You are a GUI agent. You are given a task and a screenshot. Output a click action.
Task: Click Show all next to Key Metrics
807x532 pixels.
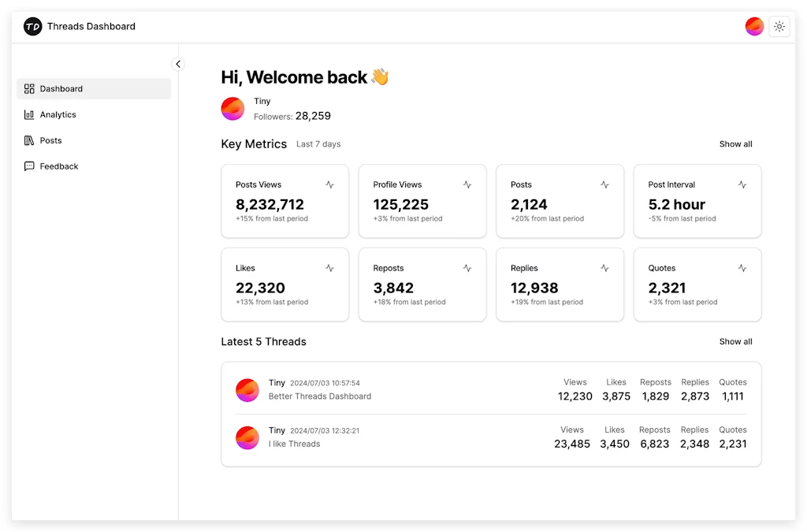(735, 143)
